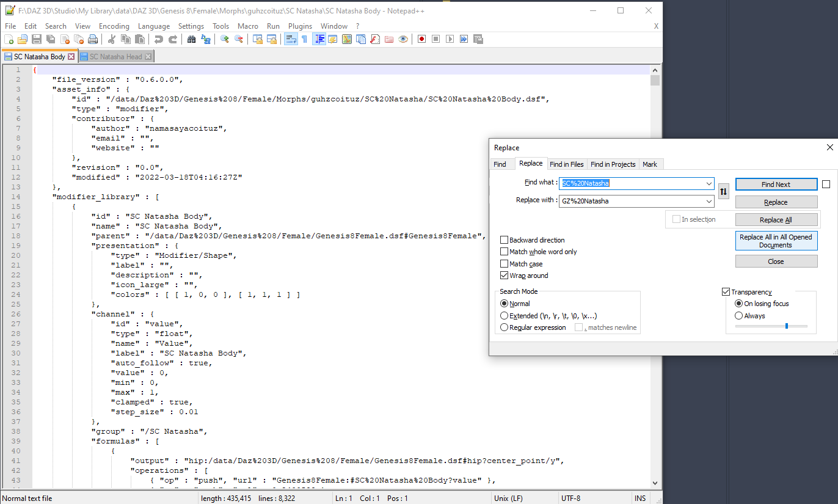Zoom out using the toolbar magnifier icon
This screenshot has height=504, width=838.
pyautogui.click(x=239, y=39)
